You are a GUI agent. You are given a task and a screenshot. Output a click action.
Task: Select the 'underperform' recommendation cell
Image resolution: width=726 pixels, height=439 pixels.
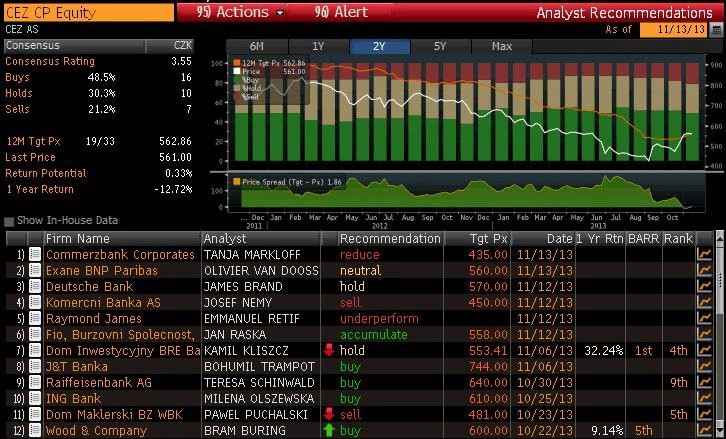(379, 319)
